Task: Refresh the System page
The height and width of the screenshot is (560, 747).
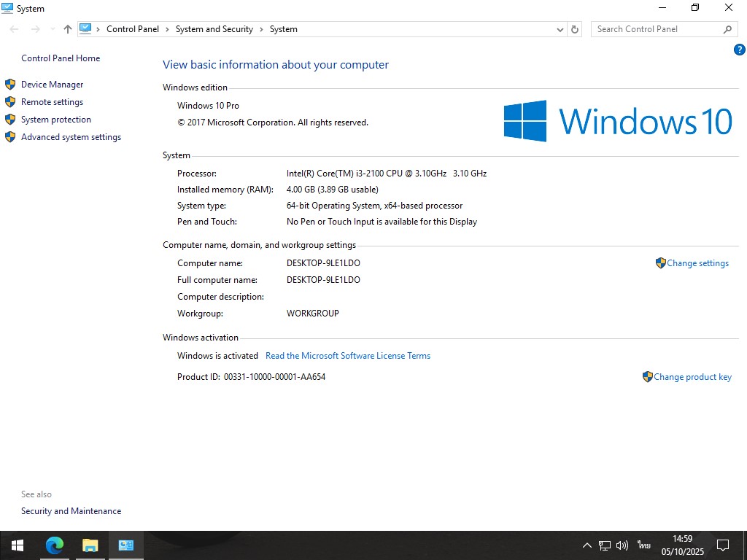Action: point(575,29)
